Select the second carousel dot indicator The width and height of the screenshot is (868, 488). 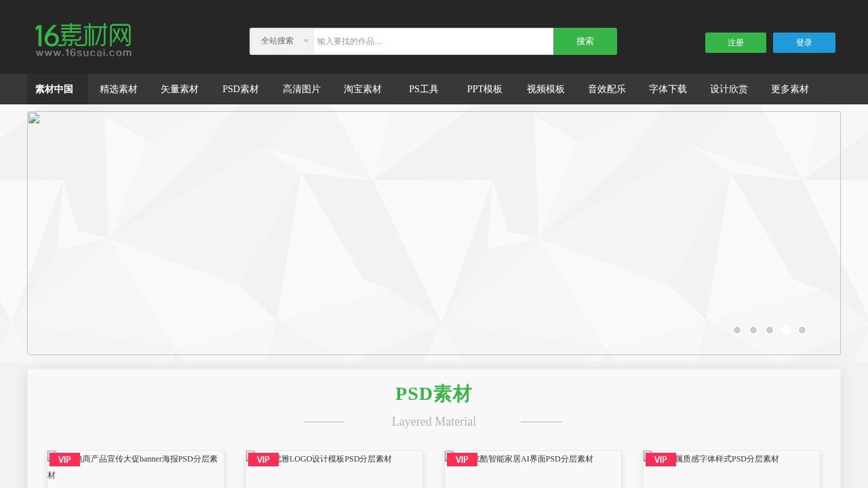[x=753, y=330]
